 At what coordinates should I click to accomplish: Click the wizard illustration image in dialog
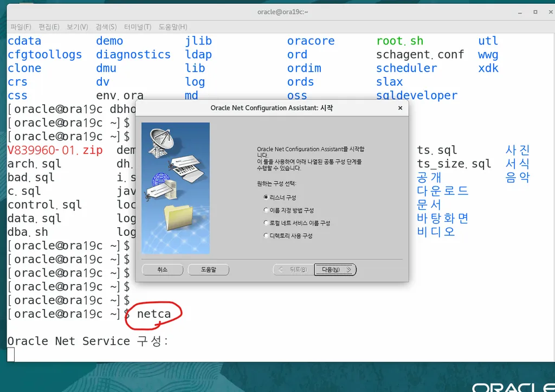click(176, 188)
